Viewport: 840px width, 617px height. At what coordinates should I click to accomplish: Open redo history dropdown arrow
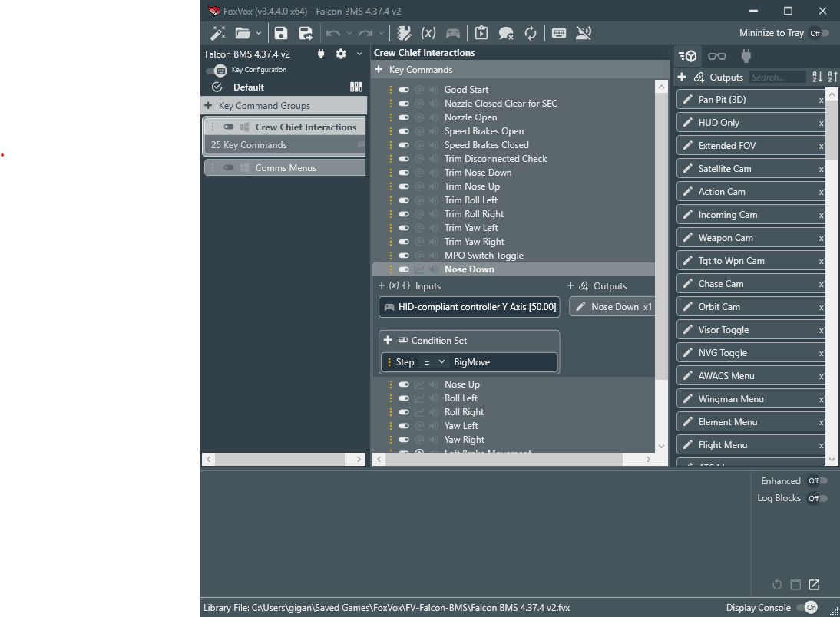pos(382,33)
